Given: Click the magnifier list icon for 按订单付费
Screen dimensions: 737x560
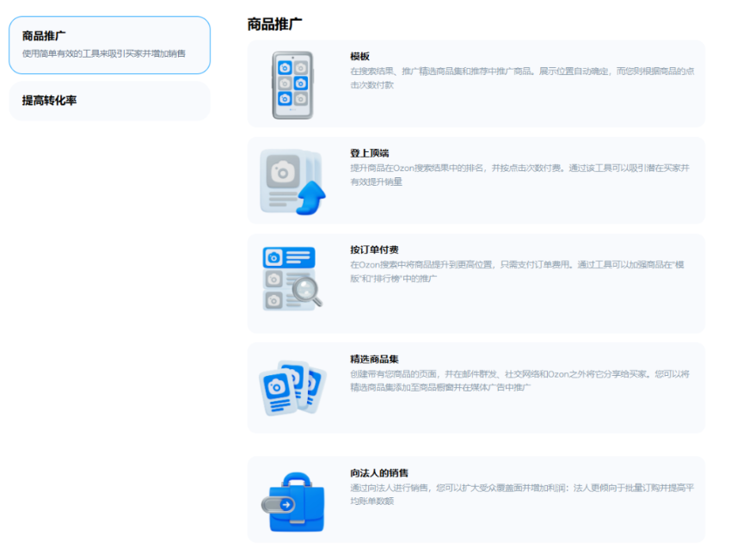Looking at the screenshot, I should pyautogui.click(x=292, y=279).
